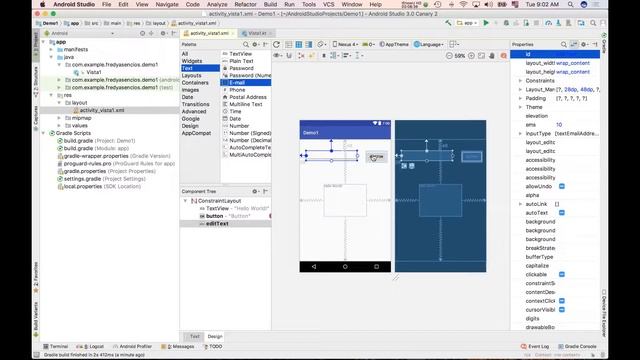The image size is (640, 360).
Task: Open the Gradle Console
Action: click(x=577, y=346)
